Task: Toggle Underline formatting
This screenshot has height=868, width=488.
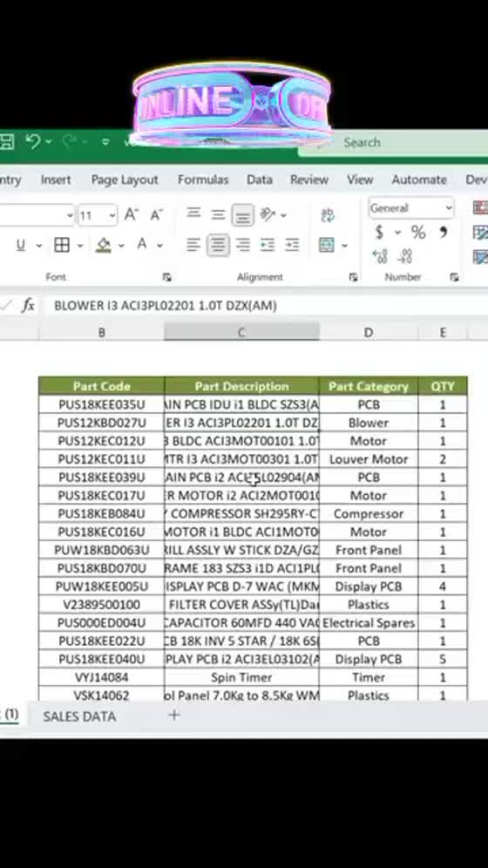Action: (x=20, y=245)
